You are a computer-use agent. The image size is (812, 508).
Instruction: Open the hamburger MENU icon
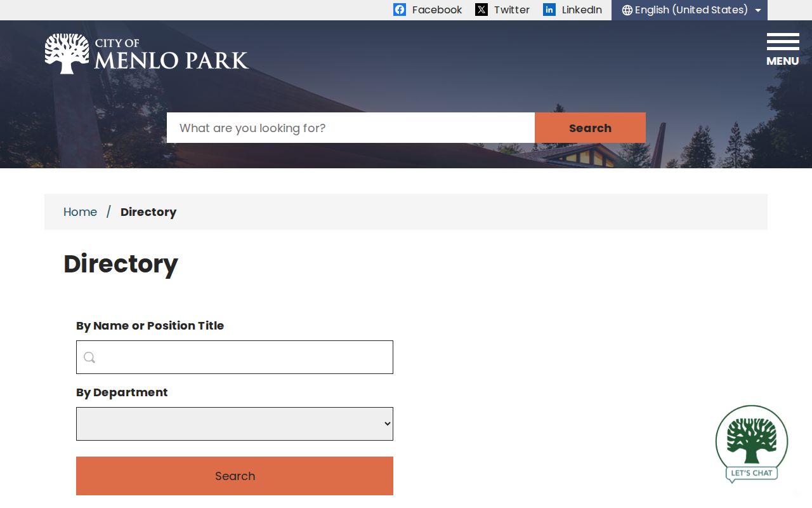click(x=783, y=50)
